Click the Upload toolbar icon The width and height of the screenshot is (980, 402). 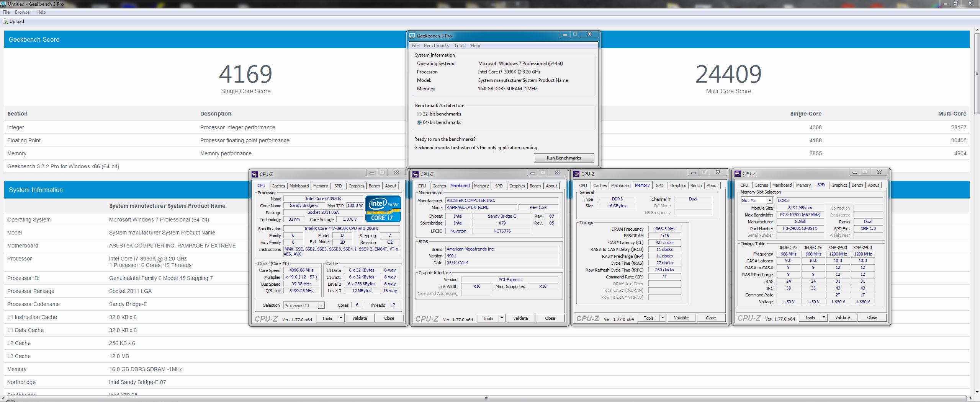click(x=6, y=21)
